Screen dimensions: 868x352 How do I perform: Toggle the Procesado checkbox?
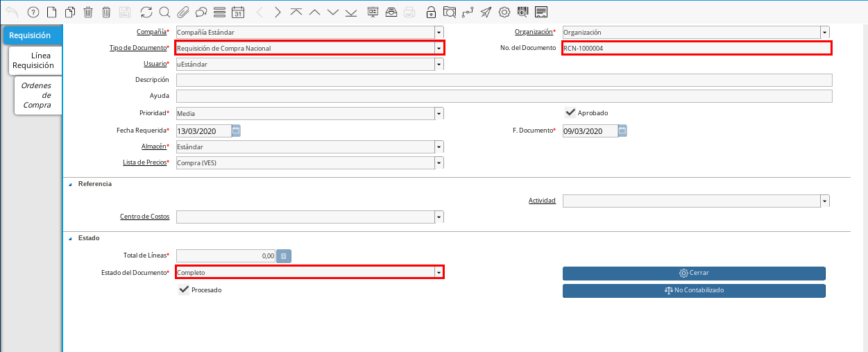[x=184, y=290]
